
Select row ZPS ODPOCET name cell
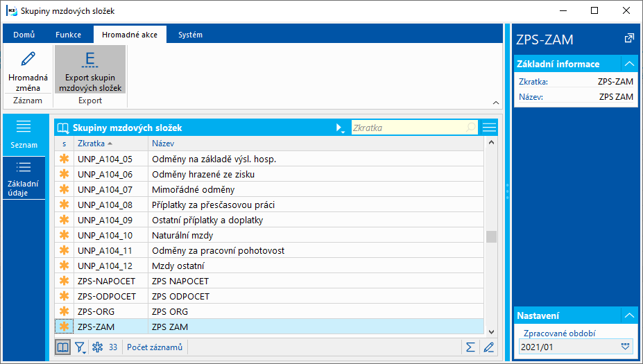point(316,296)
